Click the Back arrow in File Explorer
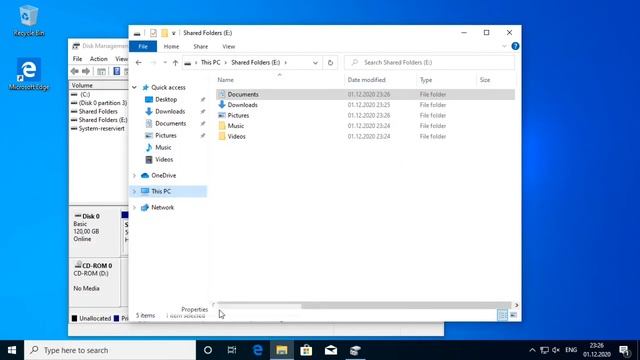 pos(139,62)
